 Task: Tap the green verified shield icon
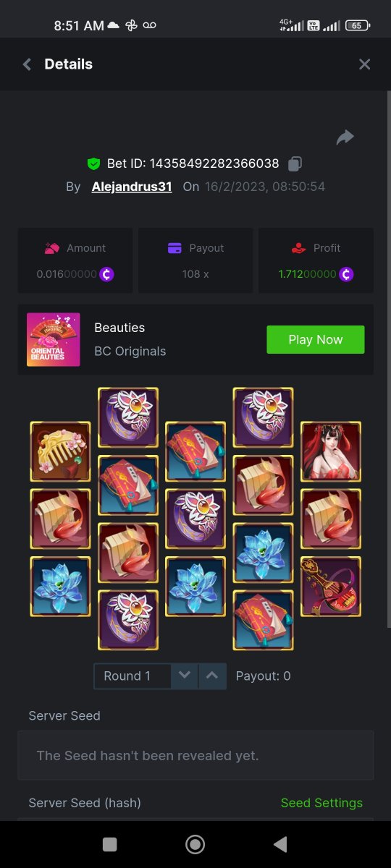(93, 163)
